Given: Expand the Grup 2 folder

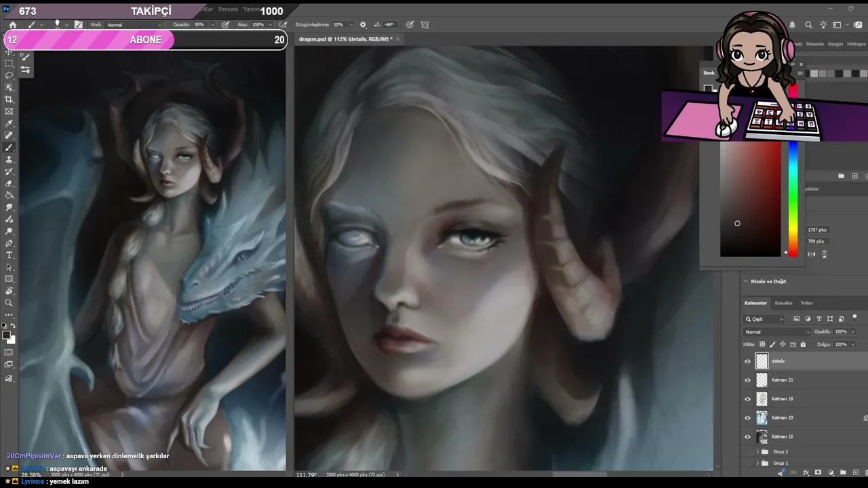Looking at the screenshot, I should point(757,451).
